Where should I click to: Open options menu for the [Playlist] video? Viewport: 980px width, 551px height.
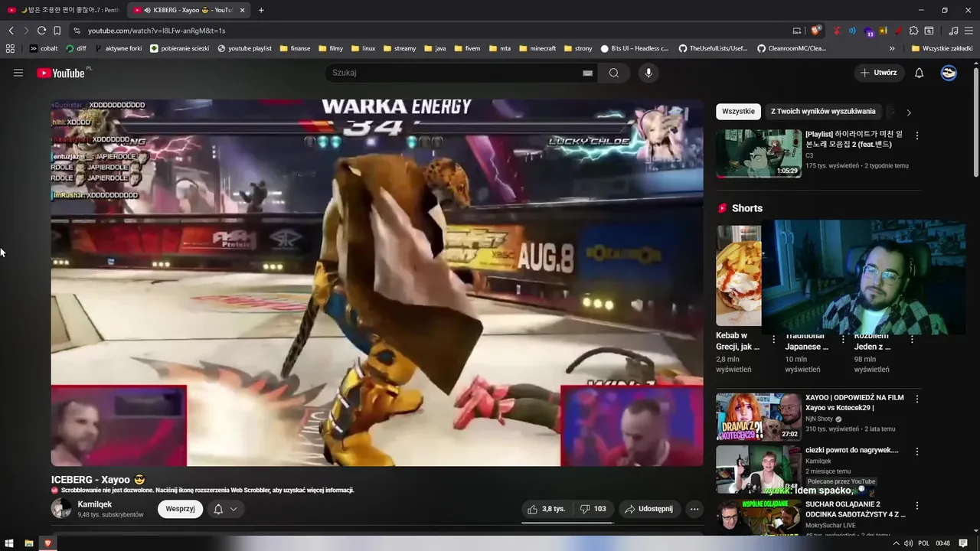917,135
